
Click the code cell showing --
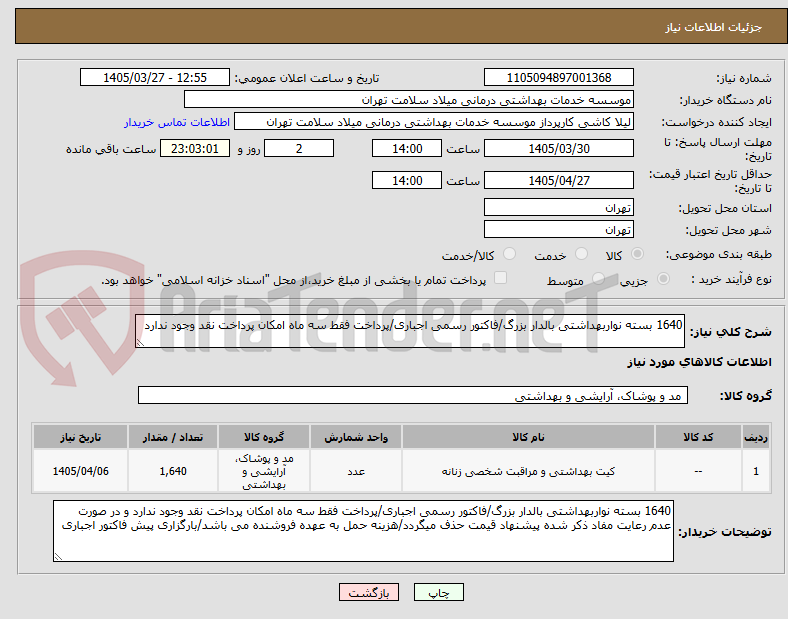[x=698, y=471]
